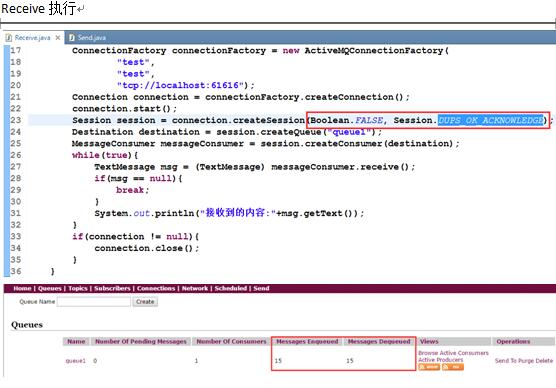This screenshot has height=388, width=556.
Task: Click the System.out.println statement
Action: (229, 213)
